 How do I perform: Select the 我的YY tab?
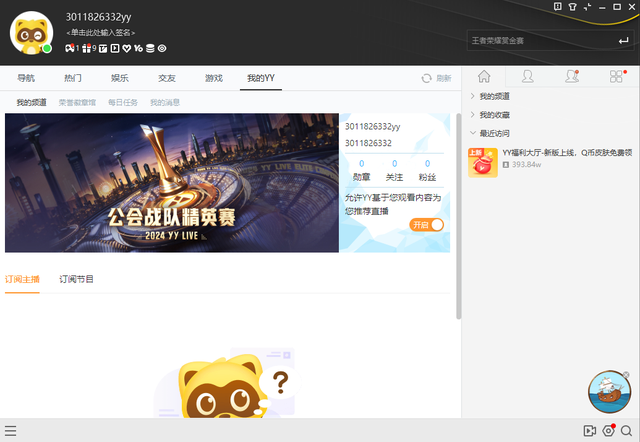pyautogui.click(x=261, y=78)
